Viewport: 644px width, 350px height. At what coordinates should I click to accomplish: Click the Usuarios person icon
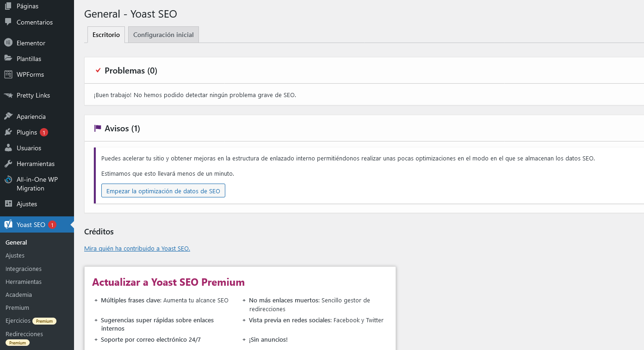8,148
